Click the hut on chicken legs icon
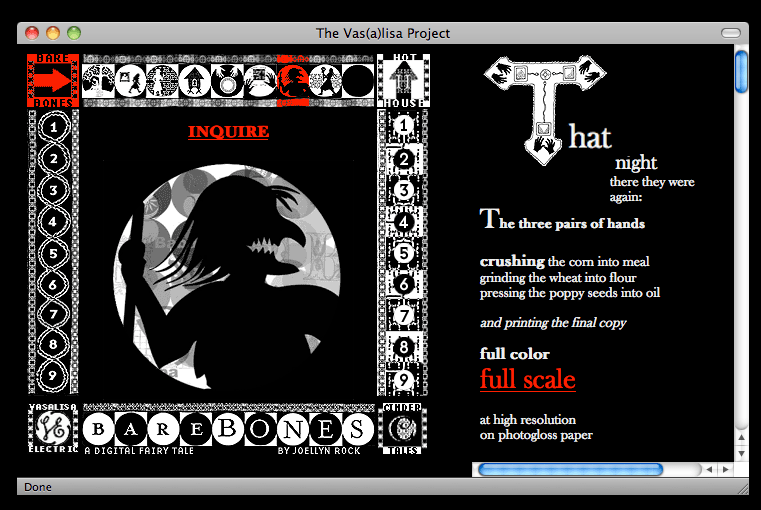 pos(193,79)
